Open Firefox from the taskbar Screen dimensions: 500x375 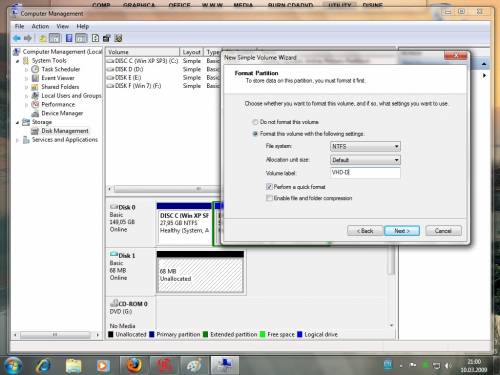[x=134, y=366]
